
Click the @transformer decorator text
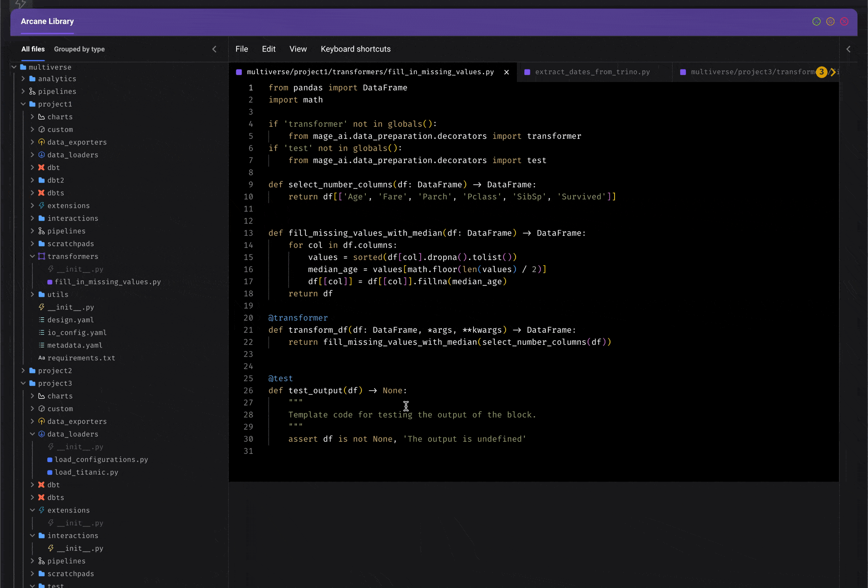tap(298, 318)
